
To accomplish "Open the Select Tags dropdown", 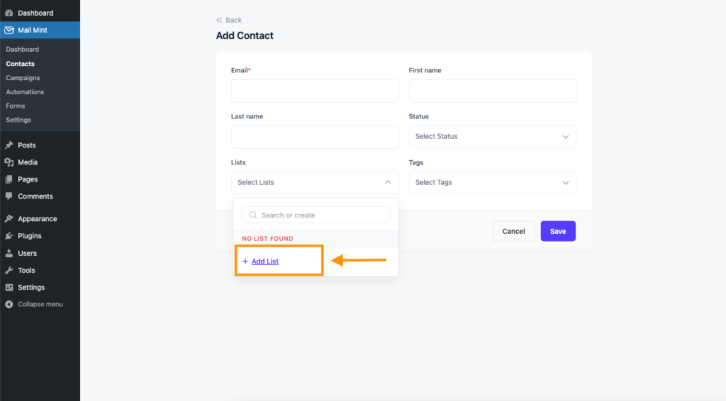I will pyautogui.click(x=493, y=182).
